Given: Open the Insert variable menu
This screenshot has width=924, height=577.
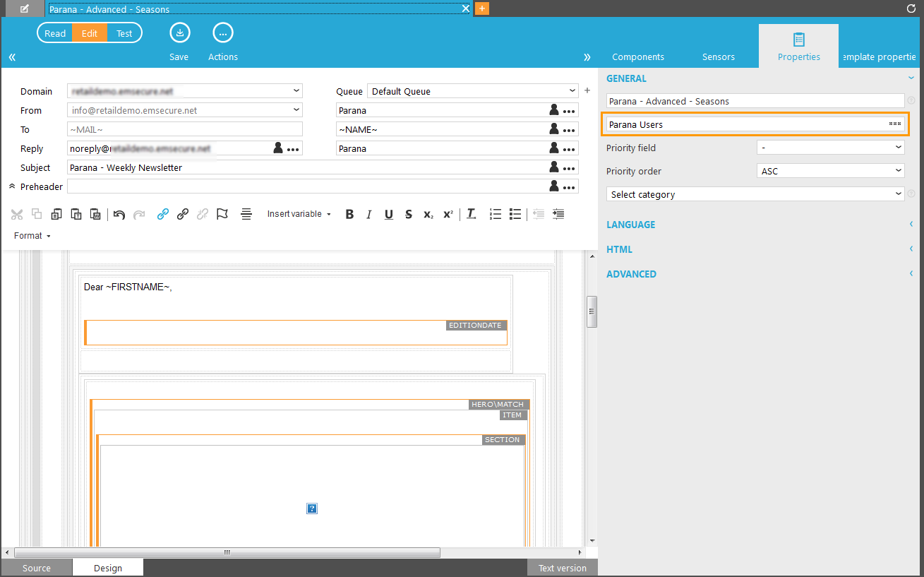Looking at the screenshot, I should 299,214.
